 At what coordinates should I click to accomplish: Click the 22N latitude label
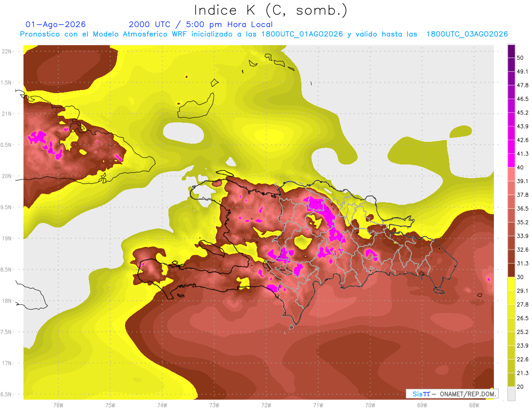(7, 51)
